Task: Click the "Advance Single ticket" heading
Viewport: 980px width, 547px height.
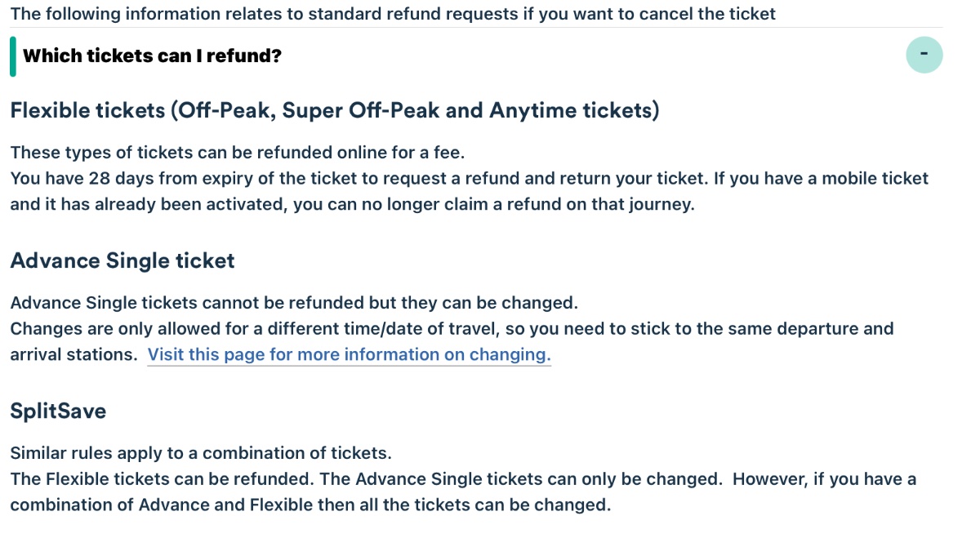Action: (122, 260)
